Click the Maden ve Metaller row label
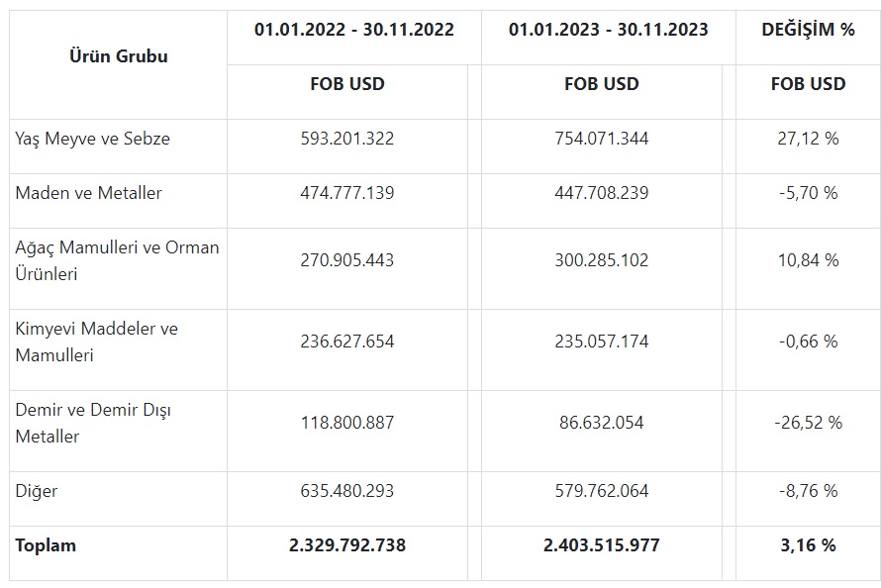 pyautogui.click(x=88, y=193)
